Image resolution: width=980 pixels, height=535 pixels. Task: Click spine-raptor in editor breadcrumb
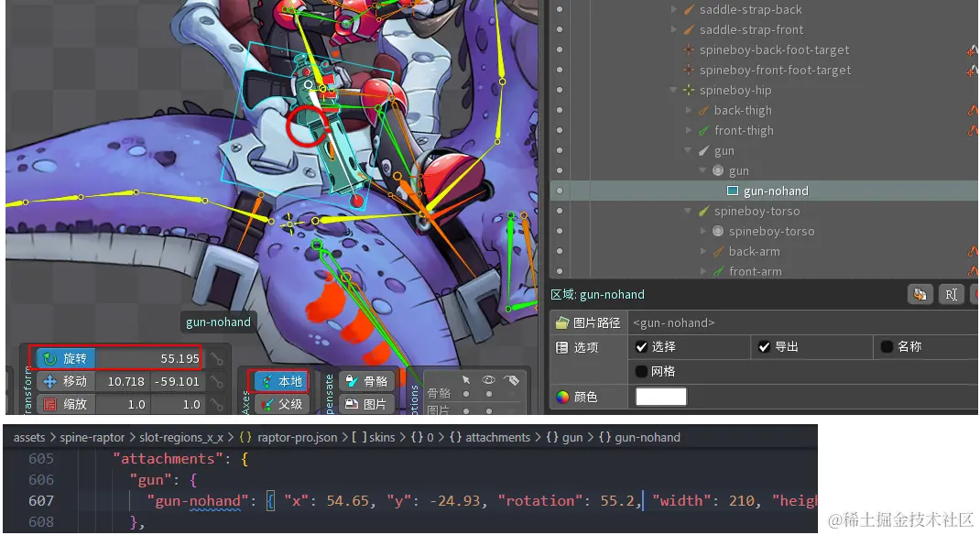pos(92,438)
